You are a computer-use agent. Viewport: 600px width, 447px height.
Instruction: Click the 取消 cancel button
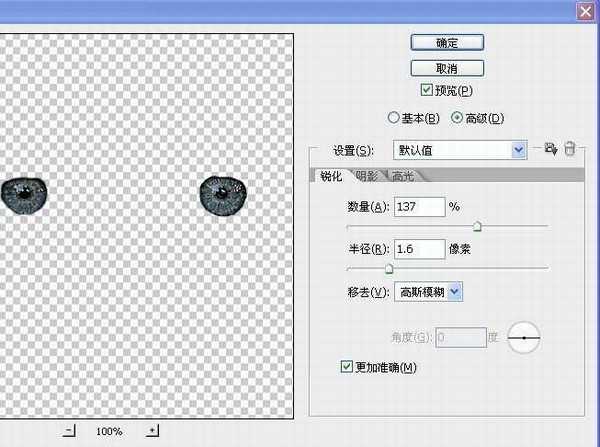point(447,69)
